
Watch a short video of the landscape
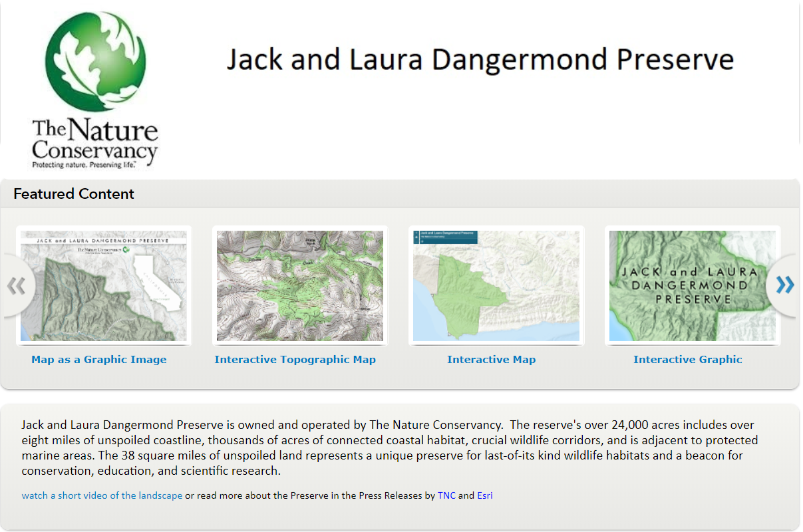[x=102, y=495]
